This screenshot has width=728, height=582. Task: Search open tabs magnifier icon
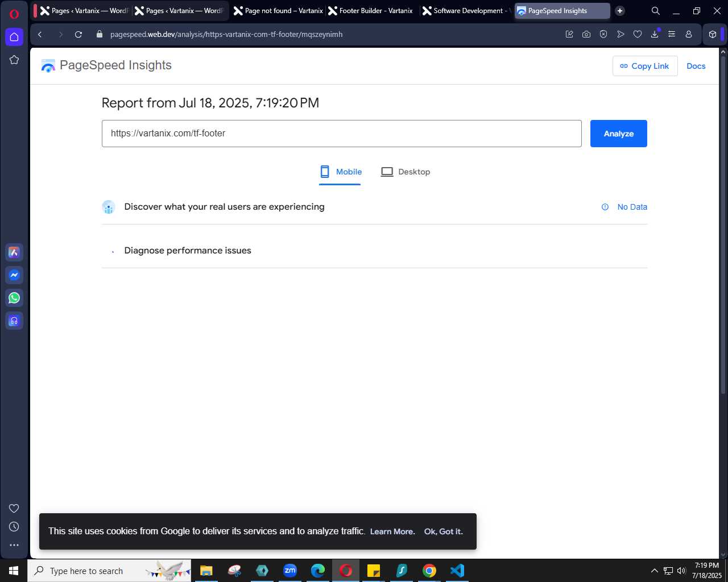(656, 11)
